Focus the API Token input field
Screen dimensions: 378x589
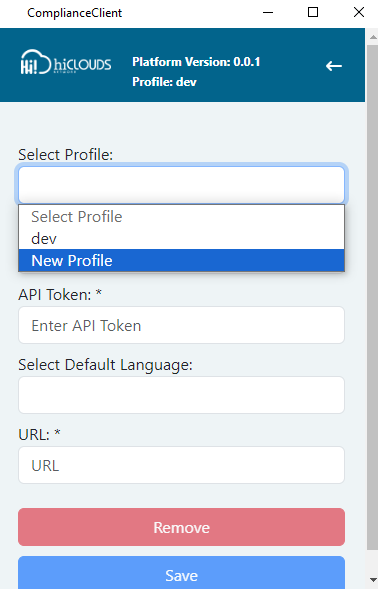point(181,325)
